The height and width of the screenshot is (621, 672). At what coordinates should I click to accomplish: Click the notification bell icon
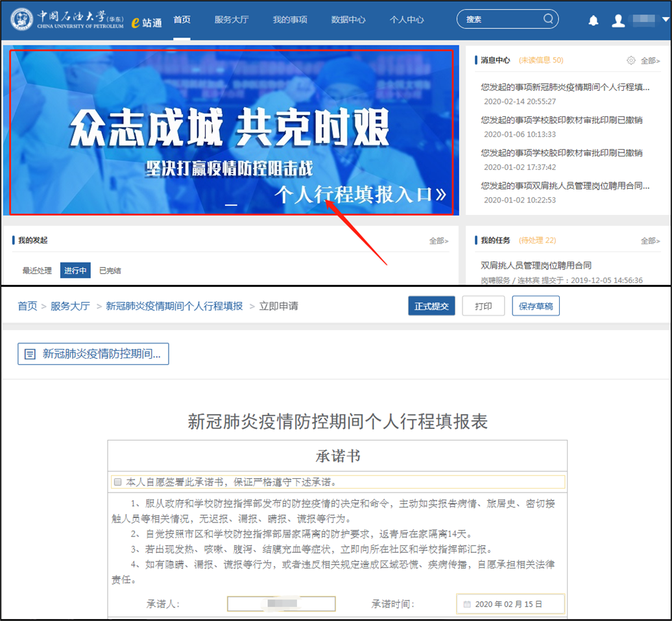593,21
